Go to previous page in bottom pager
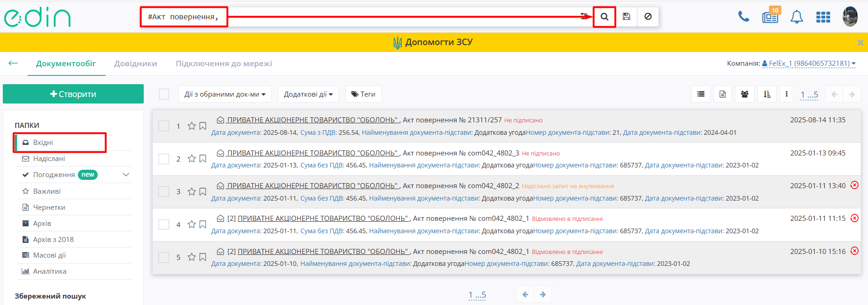This screenshot has height=305, width=868. [525, 294]
